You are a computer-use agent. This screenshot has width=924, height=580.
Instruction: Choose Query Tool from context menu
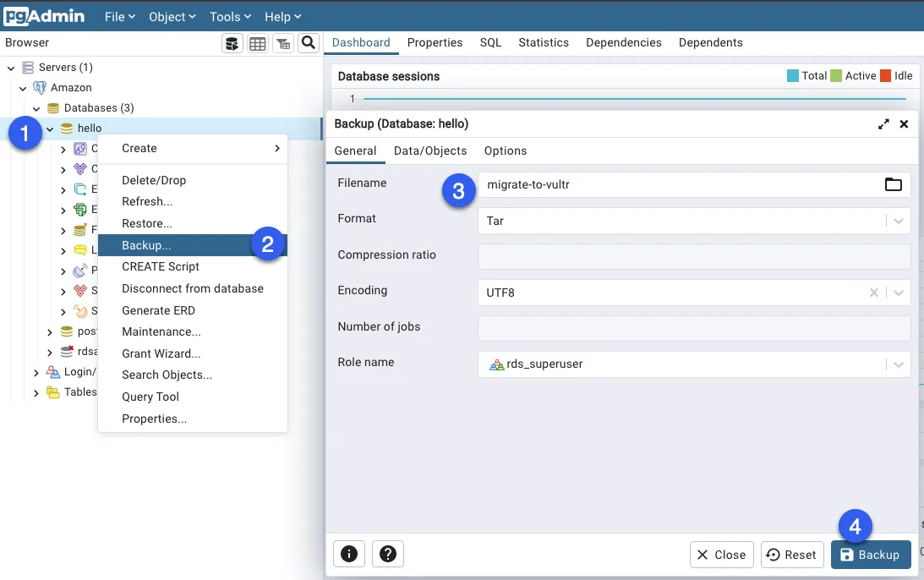tap(193, 397)
